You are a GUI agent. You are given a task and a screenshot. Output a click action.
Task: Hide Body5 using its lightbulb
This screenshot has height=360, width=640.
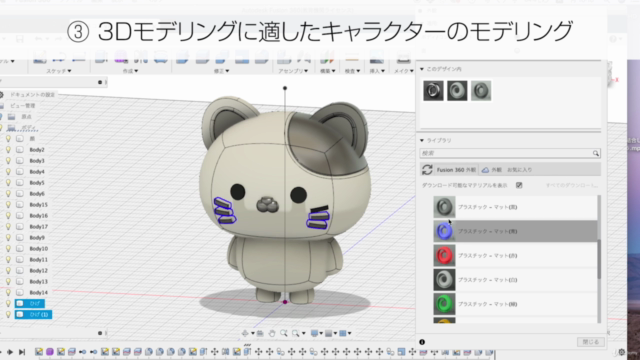[8, 183]
